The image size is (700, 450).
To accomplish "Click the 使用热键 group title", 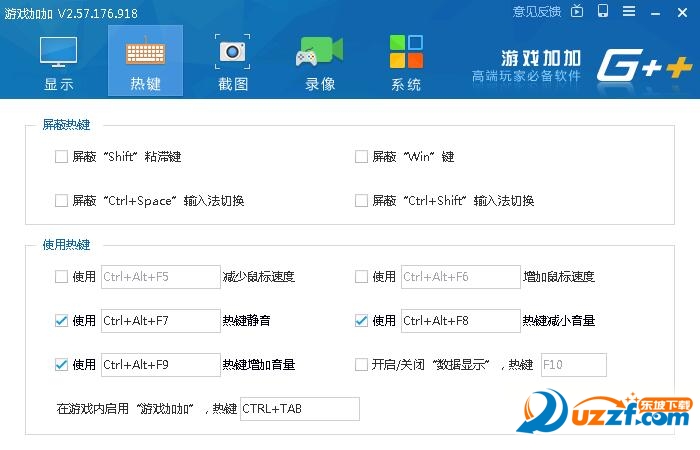I will (66, 245).
